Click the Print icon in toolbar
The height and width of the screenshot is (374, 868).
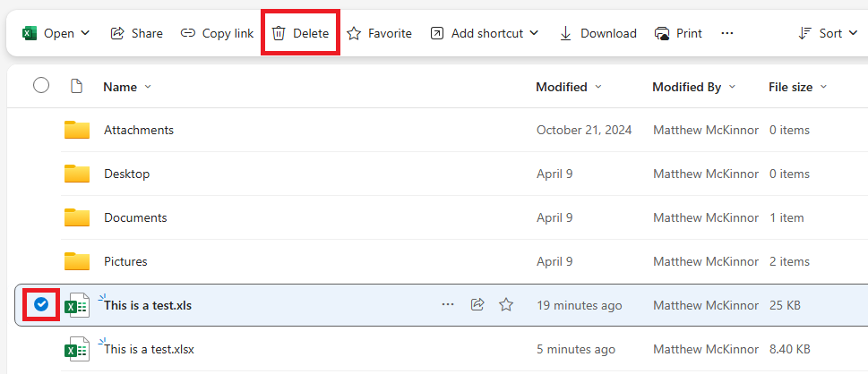tap(663, 33)
